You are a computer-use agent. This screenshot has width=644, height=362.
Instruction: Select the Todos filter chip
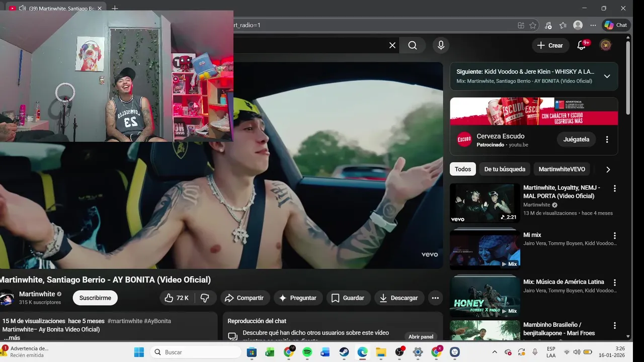coord(463,169)
